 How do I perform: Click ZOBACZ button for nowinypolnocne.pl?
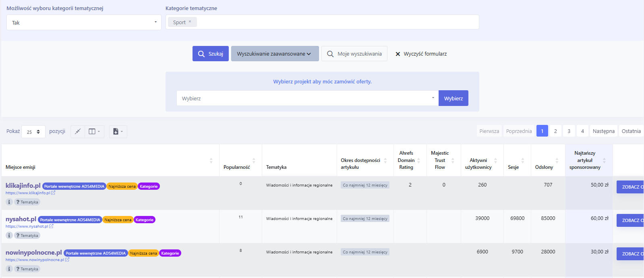[630, 253]
